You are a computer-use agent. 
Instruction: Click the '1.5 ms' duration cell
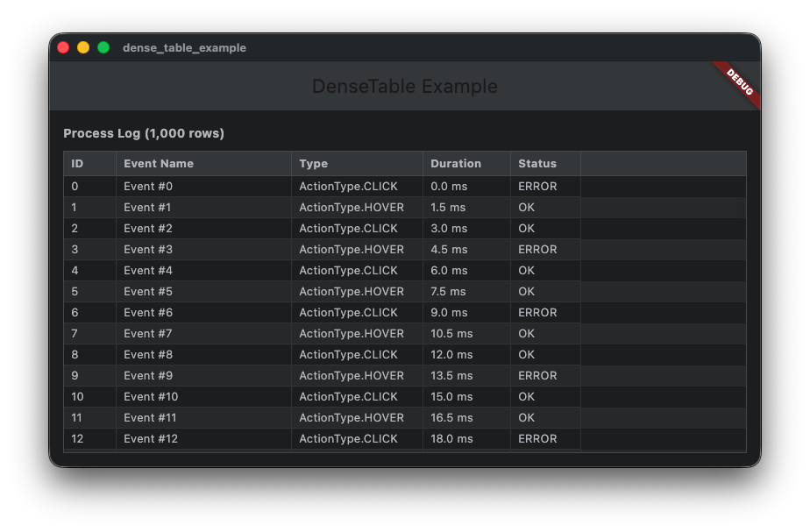pyautogui.click(x=466, y=208)
